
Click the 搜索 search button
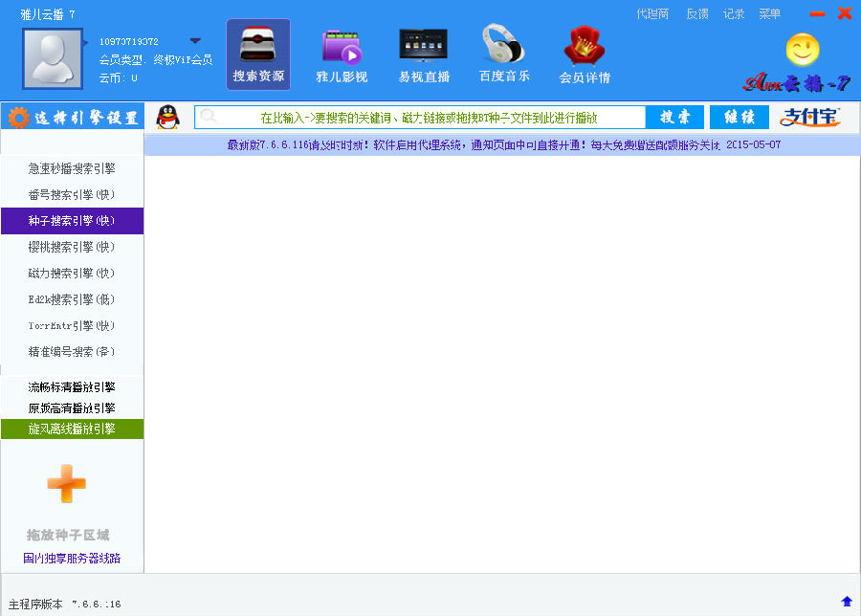click(x=674, y=117)
